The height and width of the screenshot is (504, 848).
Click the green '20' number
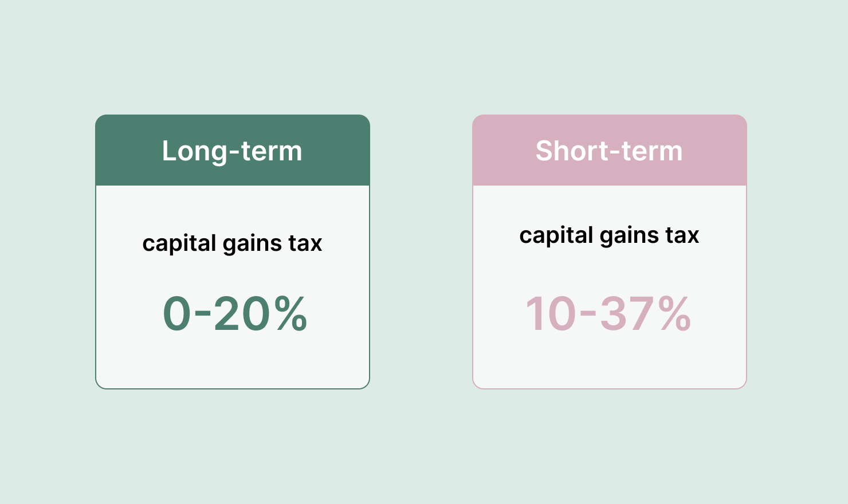pyautogui.click(x=241, y=314)
